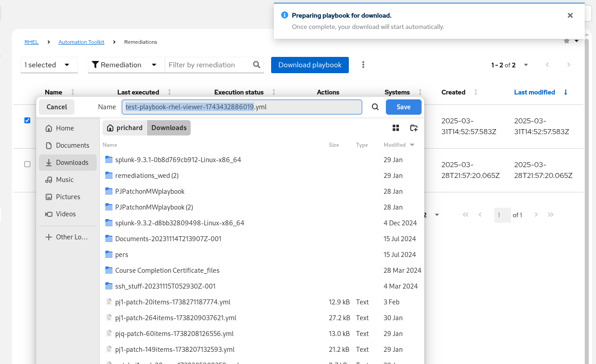Go to Pictures in the dialog sidebar
This screenshot has height=364, width=596.
point(68,197)
